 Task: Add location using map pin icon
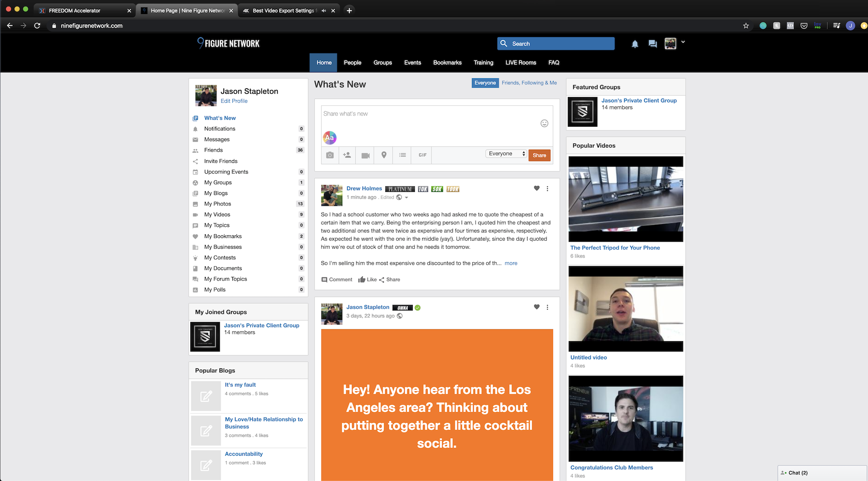point(384,155)
